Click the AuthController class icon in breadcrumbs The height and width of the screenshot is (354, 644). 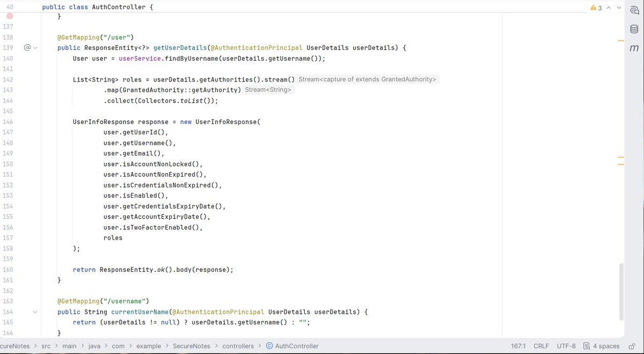tap(269, 346)
